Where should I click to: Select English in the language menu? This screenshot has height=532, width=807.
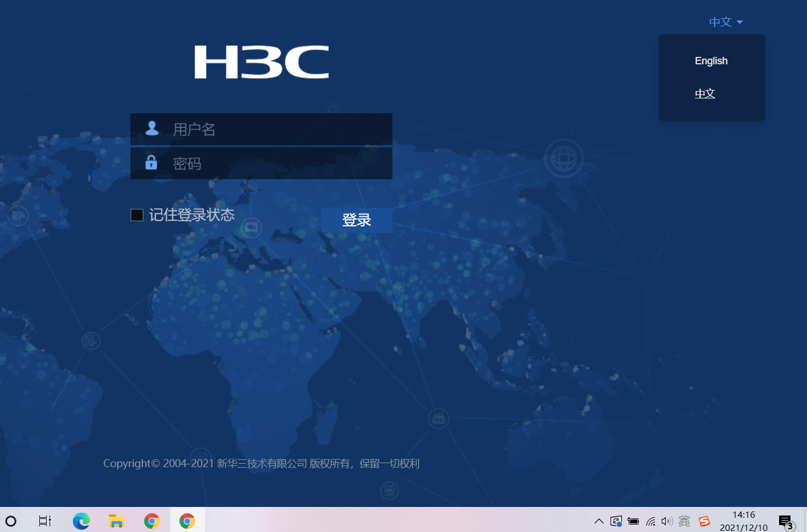coord(711,61)
